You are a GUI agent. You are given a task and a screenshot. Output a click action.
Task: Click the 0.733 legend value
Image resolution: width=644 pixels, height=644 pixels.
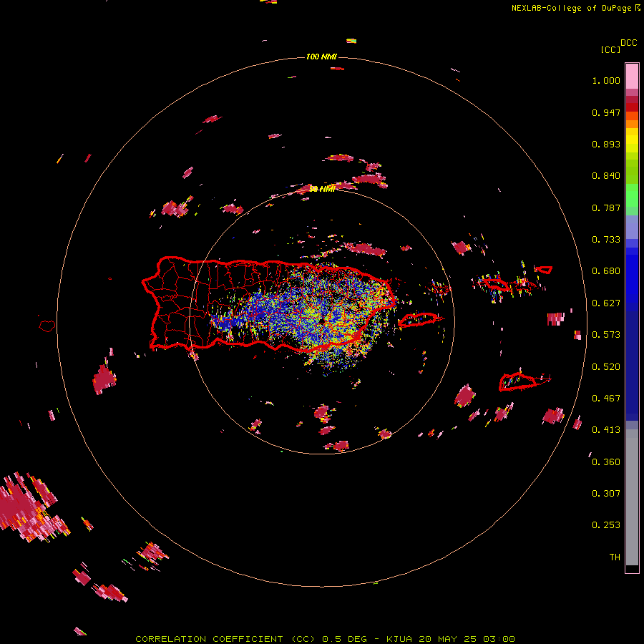(x=606, y=240)
